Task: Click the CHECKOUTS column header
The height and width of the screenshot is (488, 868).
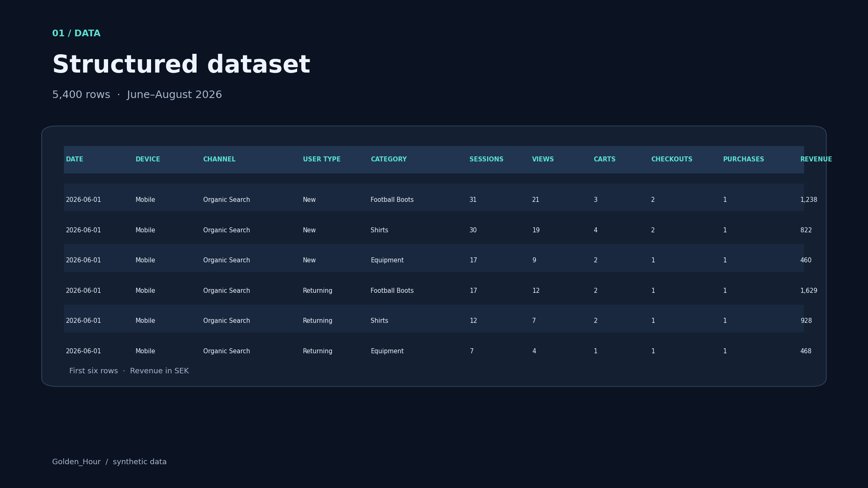Action: (671, 159)
